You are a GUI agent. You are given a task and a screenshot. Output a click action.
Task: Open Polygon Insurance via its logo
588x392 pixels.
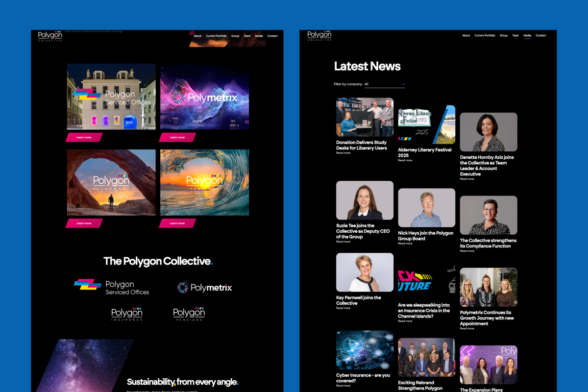tap(127, 313)
